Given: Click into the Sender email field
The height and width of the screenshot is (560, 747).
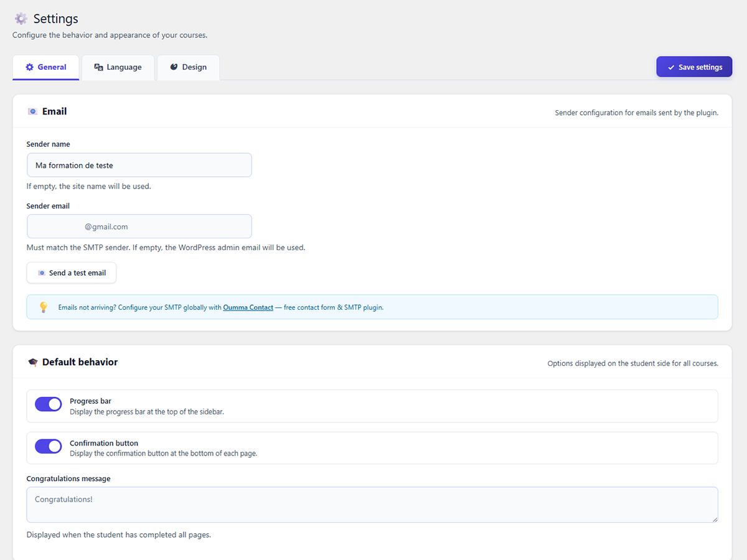Looking at the screenshot, I should 139,226.
